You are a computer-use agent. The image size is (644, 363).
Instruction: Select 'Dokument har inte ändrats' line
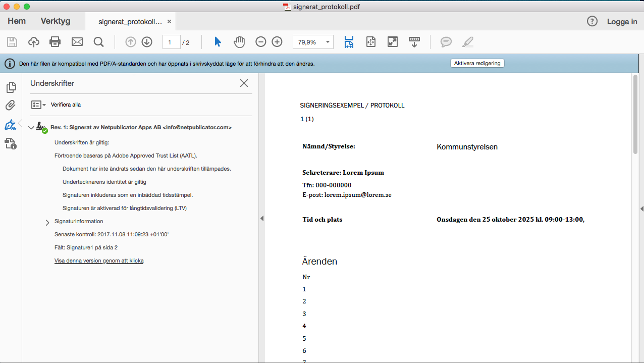146,169
